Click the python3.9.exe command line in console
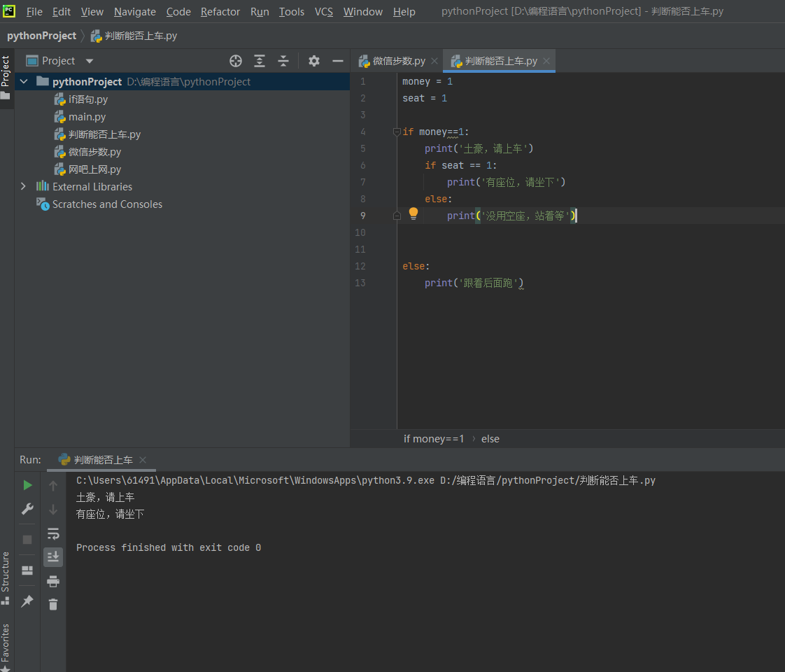The width and height of the screenshot is (785, 672). coord(365,481)
